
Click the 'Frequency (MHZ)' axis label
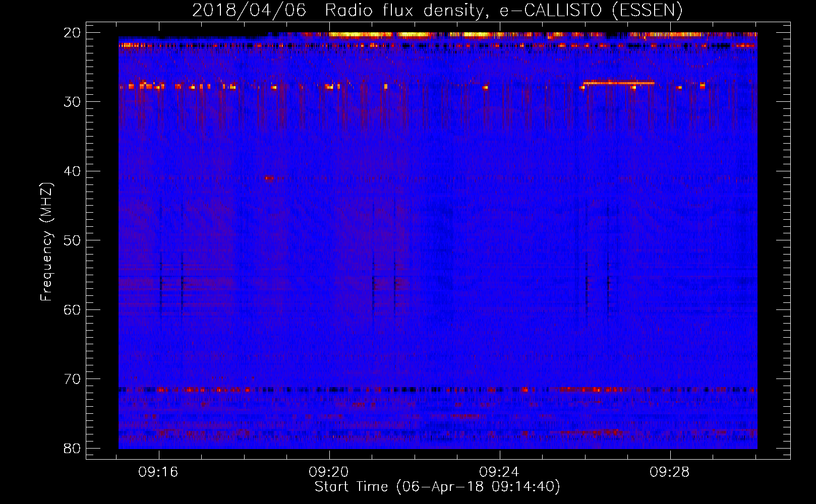pyautogui.click(x=46, y=242)
